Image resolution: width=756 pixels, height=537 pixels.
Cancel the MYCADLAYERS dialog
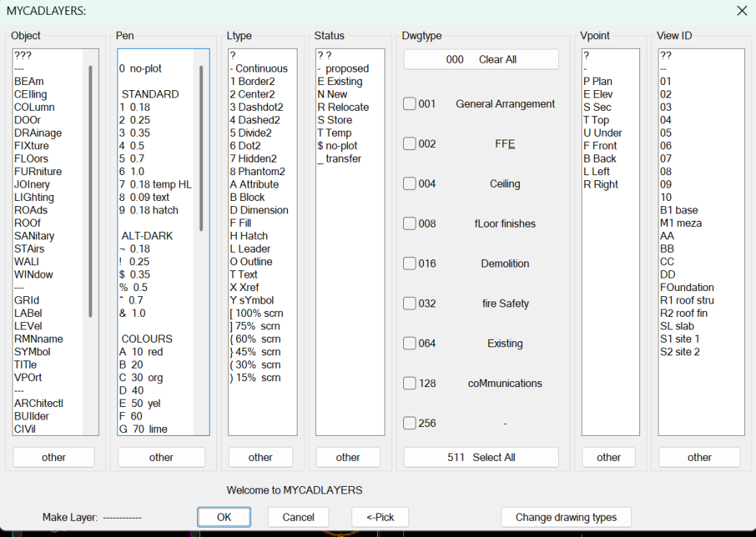pyautogui.click(x=298, y=517)
